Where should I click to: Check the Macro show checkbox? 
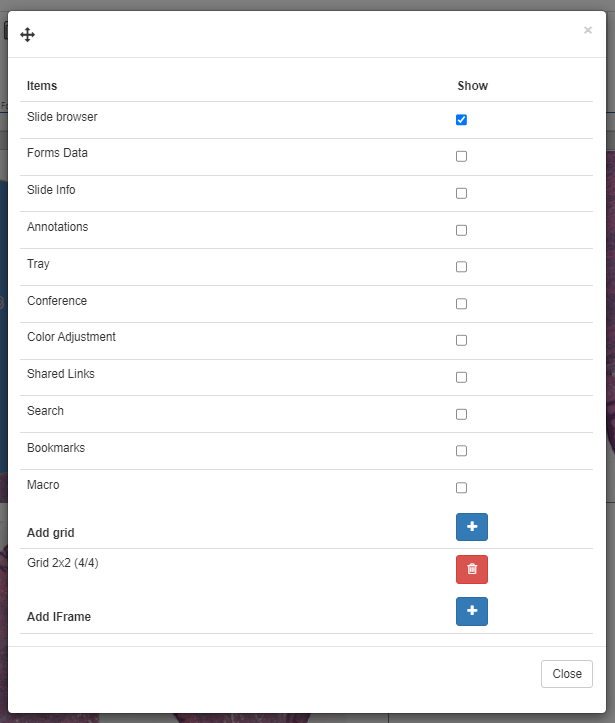(461, 488)
